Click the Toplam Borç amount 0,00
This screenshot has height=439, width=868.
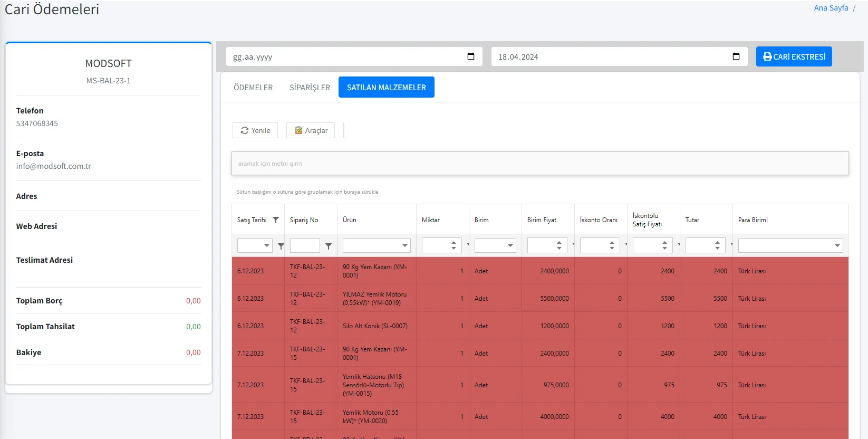(x=193, y=301)
